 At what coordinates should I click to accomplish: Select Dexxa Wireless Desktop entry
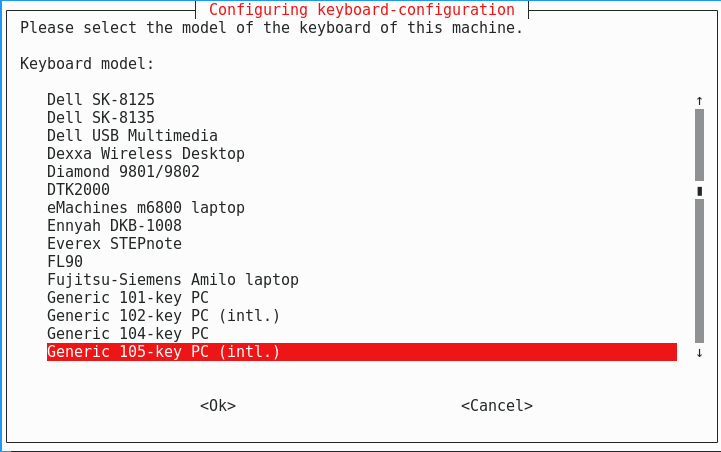[x=146, y=154]
